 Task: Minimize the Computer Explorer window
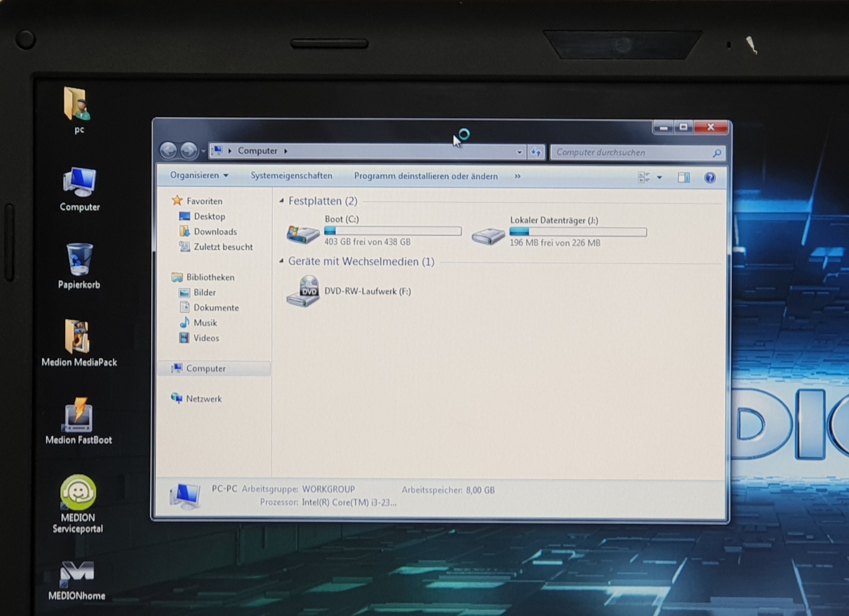[663, 127]
